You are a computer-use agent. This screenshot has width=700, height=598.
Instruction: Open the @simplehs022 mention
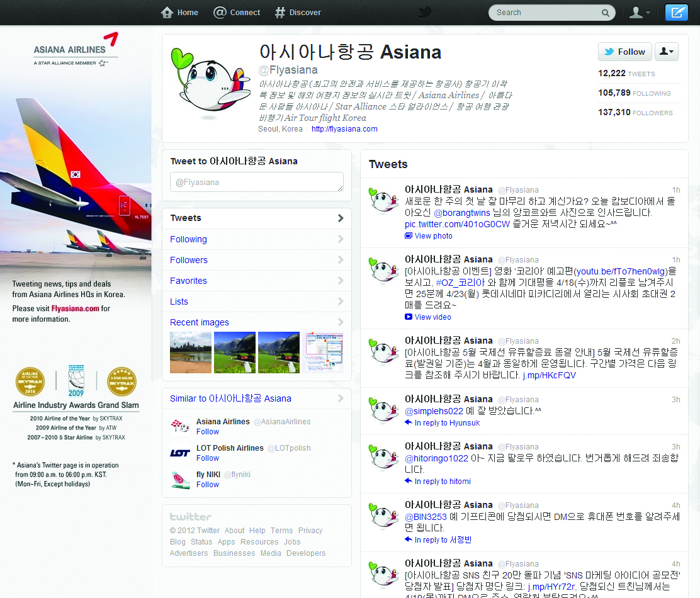click(434, 412)
